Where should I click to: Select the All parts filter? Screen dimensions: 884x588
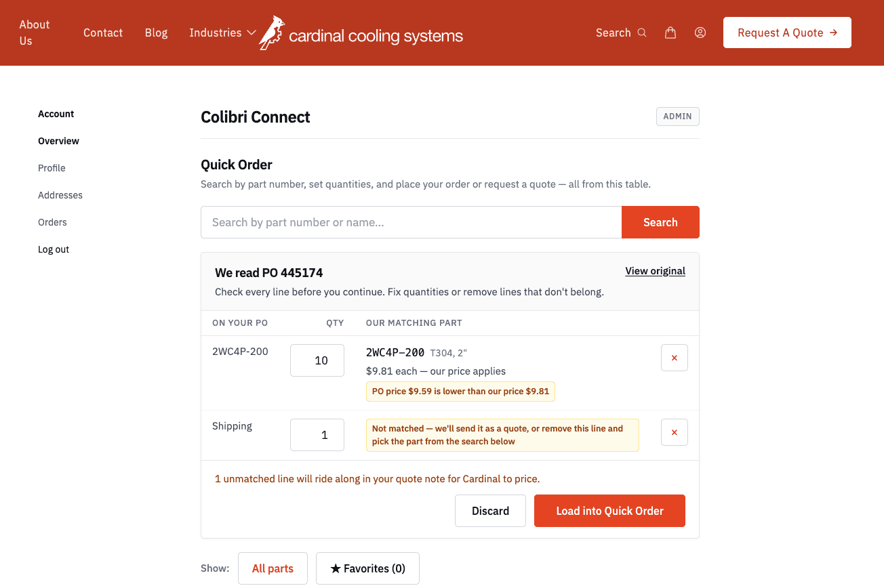point(273,568)
